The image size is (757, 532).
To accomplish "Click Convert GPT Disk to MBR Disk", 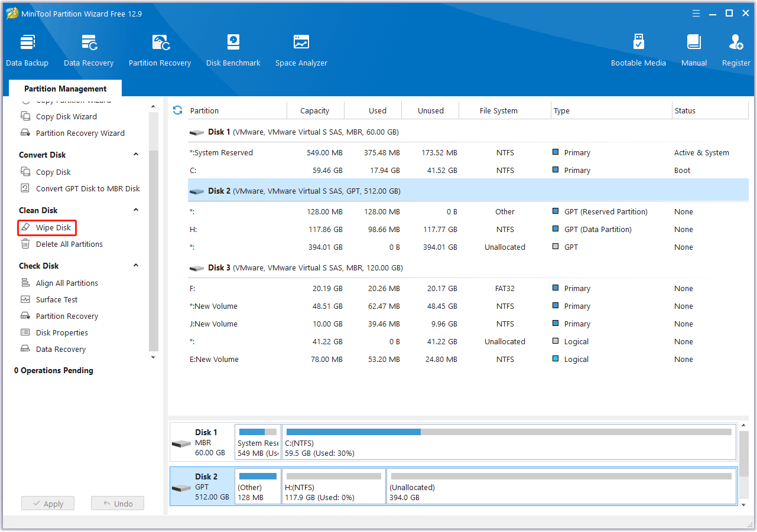I will click(x=88, y=188).
